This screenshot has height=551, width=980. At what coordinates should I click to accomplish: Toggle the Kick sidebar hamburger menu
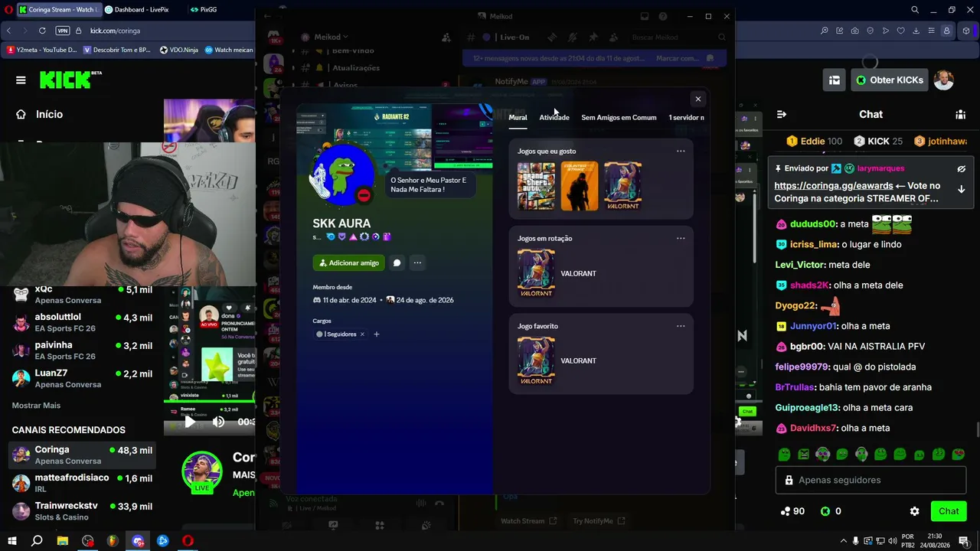click(21, 80)
